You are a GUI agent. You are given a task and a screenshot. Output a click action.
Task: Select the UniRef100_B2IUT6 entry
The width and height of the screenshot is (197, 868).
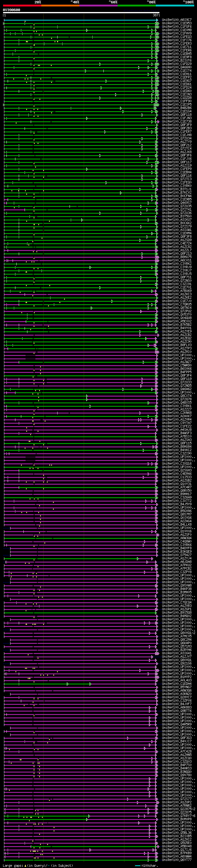click(x=177, y=61)
